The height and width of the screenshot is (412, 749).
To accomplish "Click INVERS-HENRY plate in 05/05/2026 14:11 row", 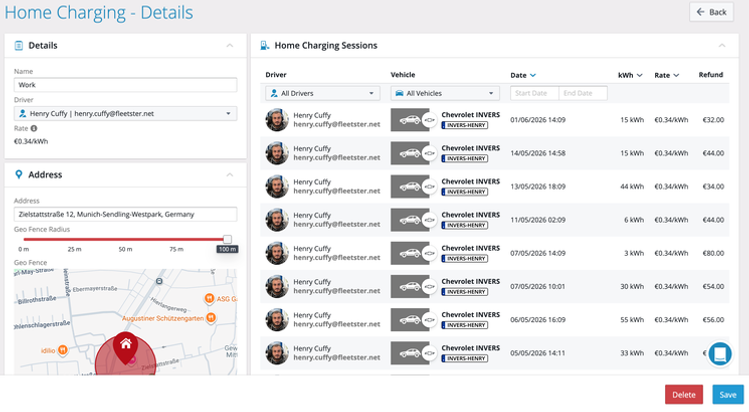I will coord(465,358).
